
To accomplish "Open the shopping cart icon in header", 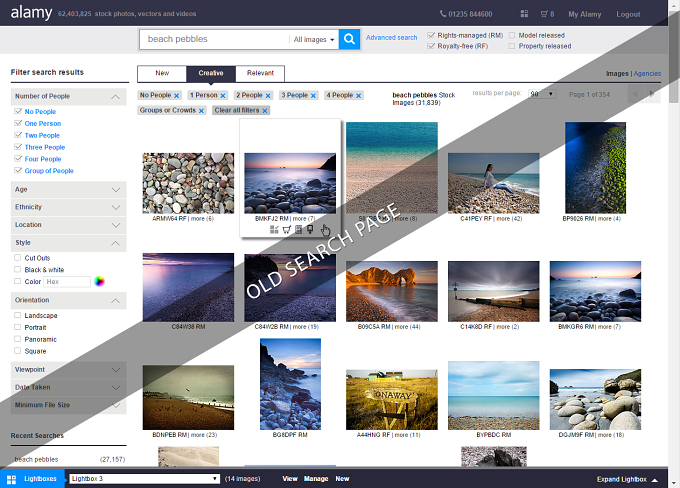I will [547, 14].
